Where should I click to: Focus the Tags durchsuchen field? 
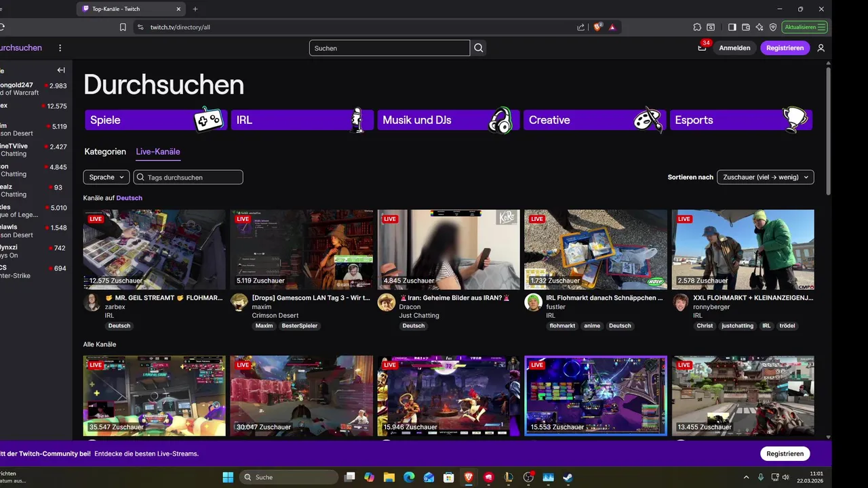pyautogui.click(x=188, y=177)
